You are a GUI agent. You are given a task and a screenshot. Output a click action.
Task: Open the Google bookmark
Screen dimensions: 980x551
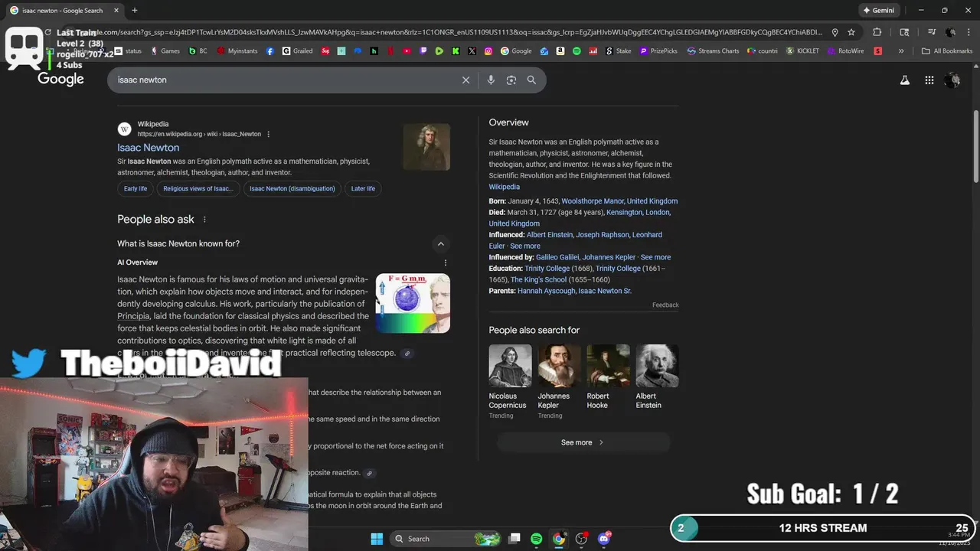tap(517, 51)
